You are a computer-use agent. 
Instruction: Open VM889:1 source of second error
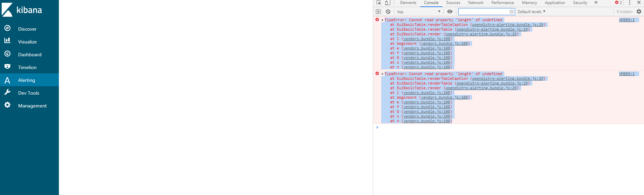(x=627, y=74)
